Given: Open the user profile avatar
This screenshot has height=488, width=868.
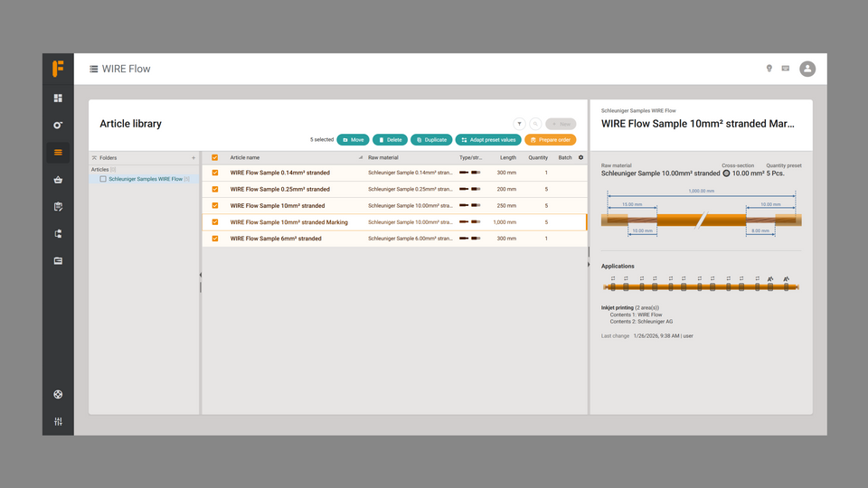Looking at the screenshot, I should point(807,69).
